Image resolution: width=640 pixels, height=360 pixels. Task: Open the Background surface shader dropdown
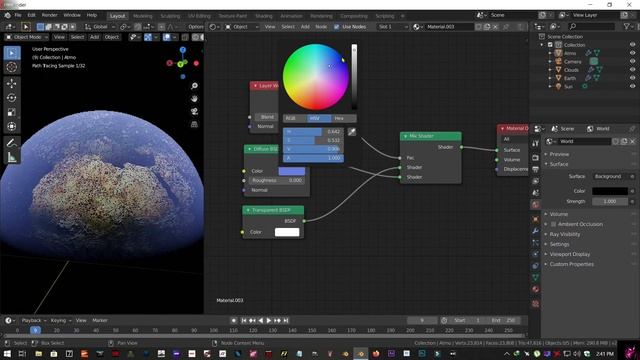point(610,176)
